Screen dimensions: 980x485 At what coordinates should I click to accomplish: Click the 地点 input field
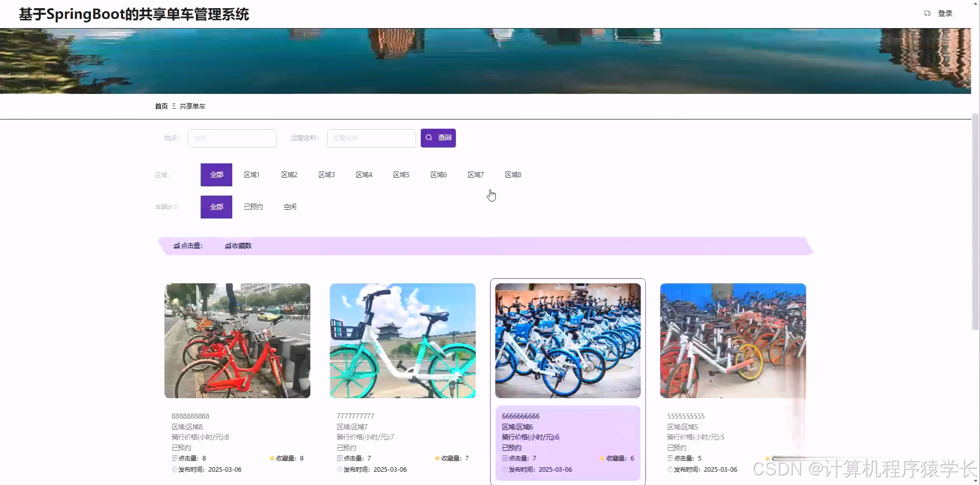pyautogui.click(x=232, y=138)
